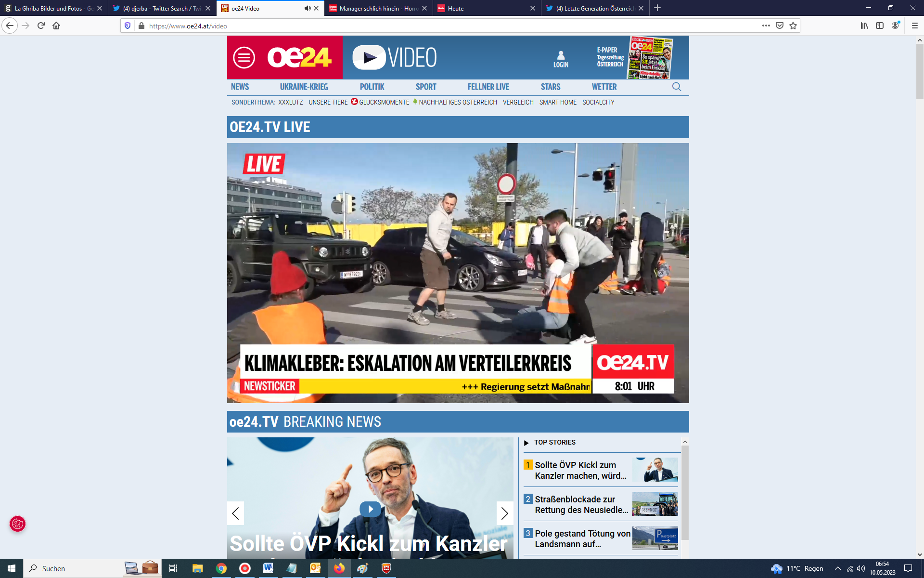924x578 pixels.
Task: Open SMART HOME link
Action: pyautogui.click(x=558, y=102)
